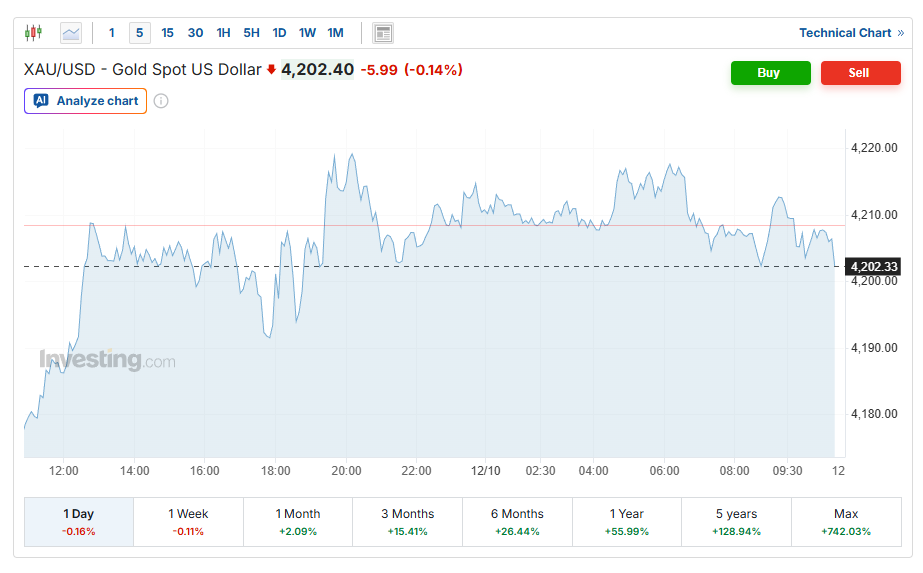Switch to candlestick chart type
Image resolution: width=923 pixels, height=573 pixels.
pos(34,33)
